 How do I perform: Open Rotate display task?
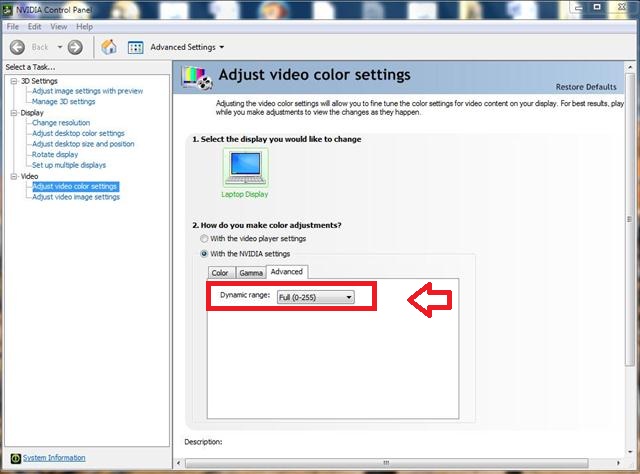55,155
